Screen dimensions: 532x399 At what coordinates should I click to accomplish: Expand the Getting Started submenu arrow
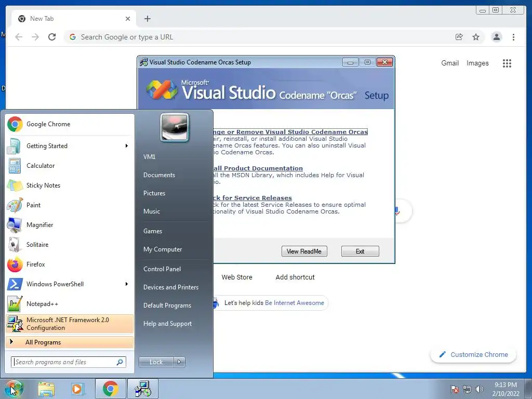(127, 146)
